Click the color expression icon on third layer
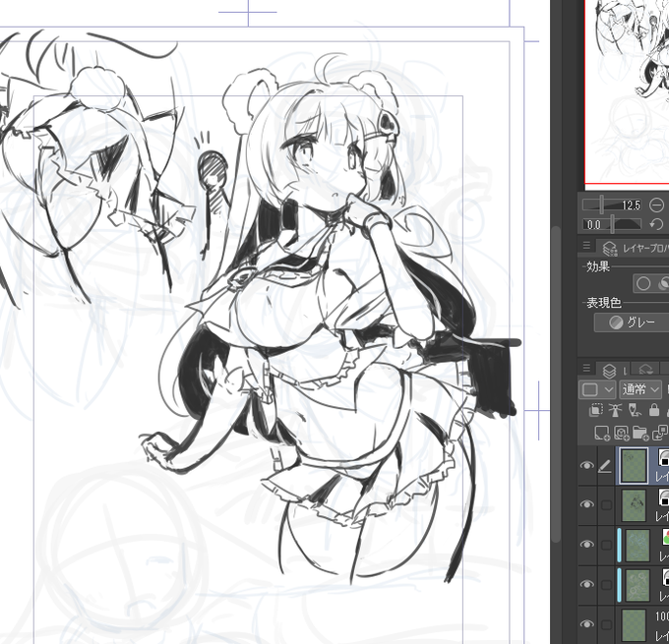669x644 pixels. pyautogui.click(x=665, y=537)
